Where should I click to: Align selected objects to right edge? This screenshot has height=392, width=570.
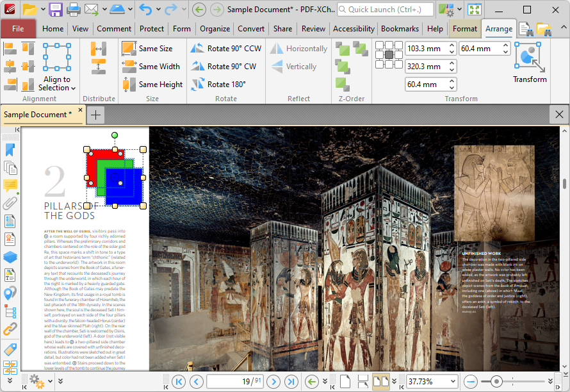10,85
